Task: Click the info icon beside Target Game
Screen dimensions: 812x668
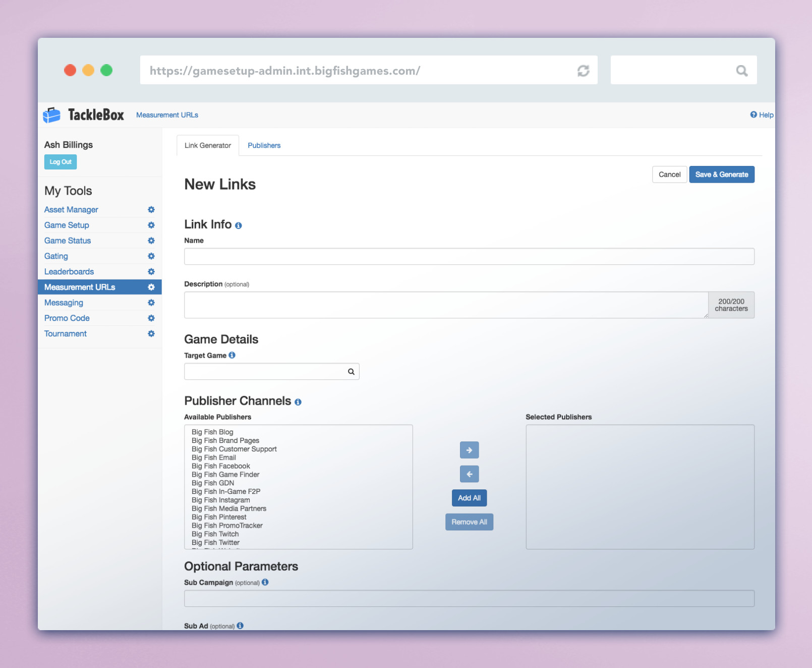Action: click(x=232, y=355)
